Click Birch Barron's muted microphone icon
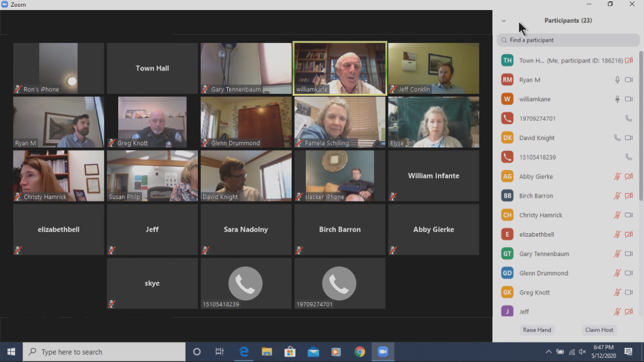The height and width of the screenshot is (362, 644). [x=617, y=196]
